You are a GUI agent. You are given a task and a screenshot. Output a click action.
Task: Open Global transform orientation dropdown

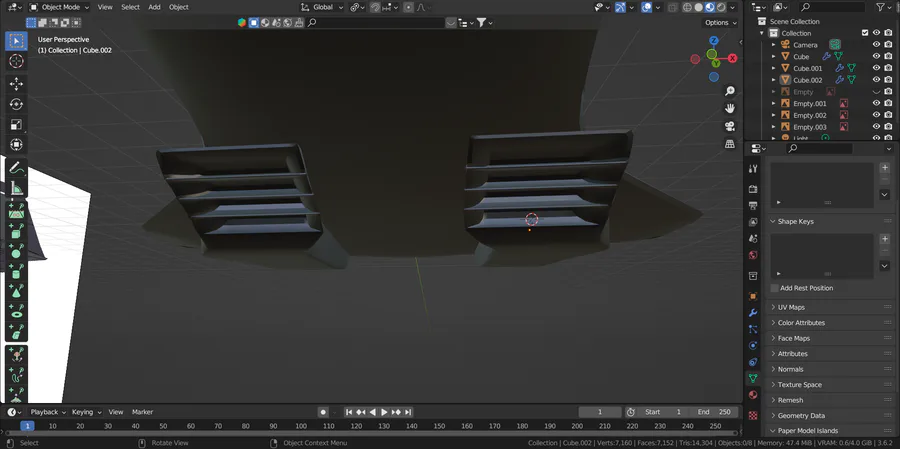point(322,7)
